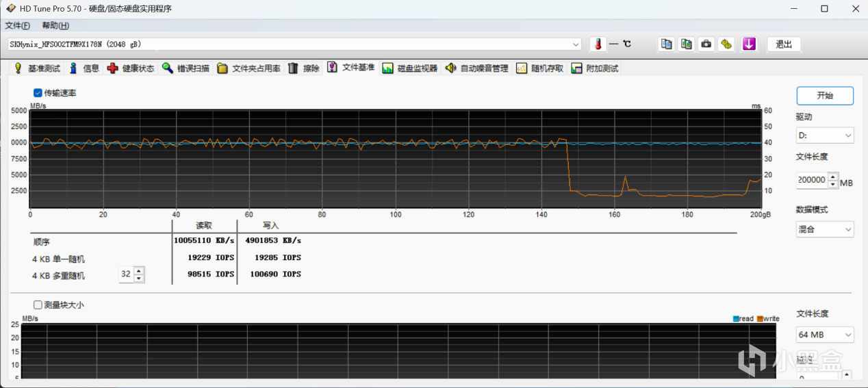Click the 19285 IOPS write value
868x388 pixels.
coord(278,258)
